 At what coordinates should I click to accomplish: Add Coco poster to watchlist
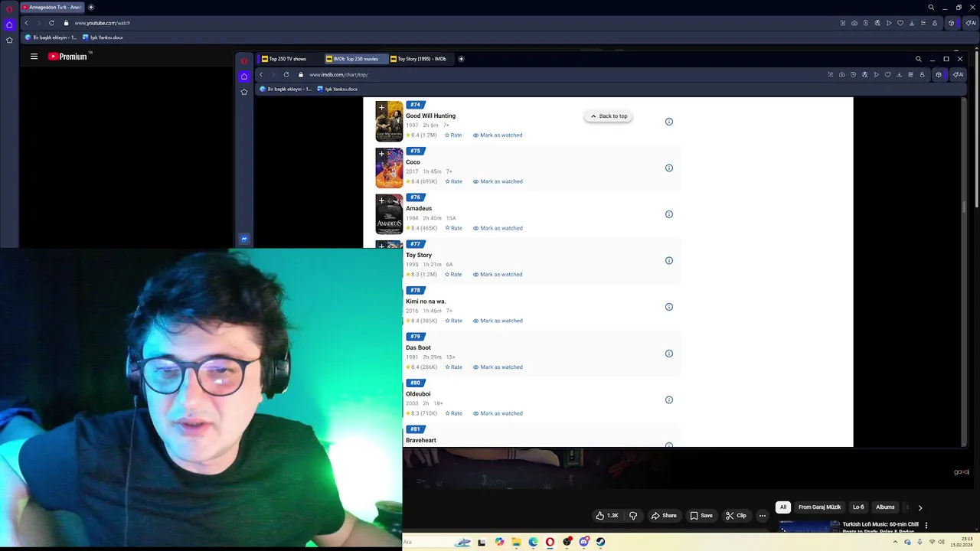(381, 154)
